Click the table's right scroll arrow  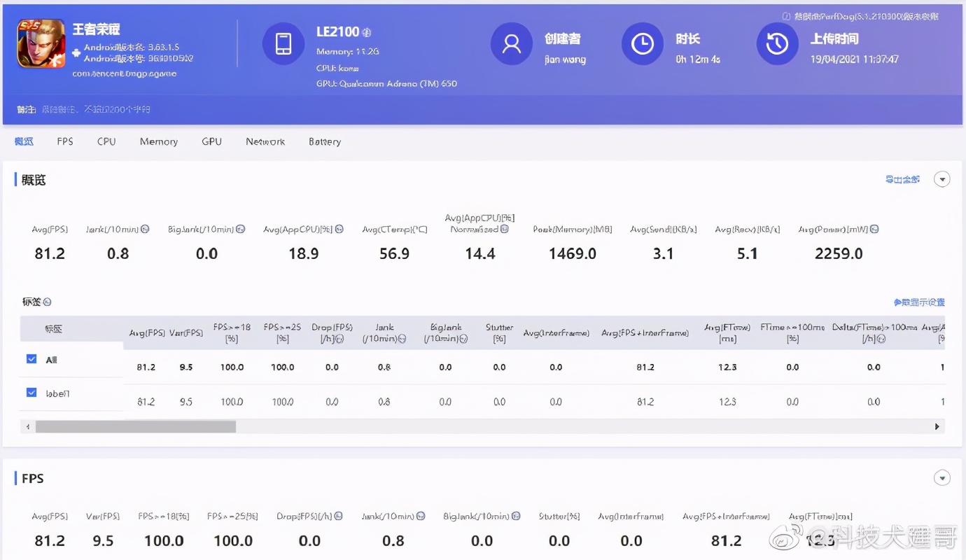(937, 426)
